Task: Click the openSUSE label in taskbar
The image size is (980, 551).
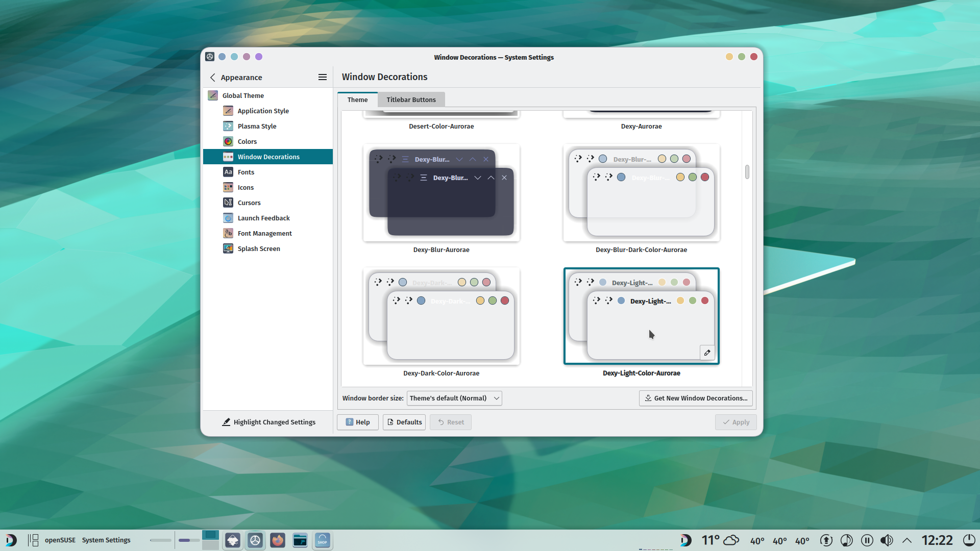Action: coord(60,540)
